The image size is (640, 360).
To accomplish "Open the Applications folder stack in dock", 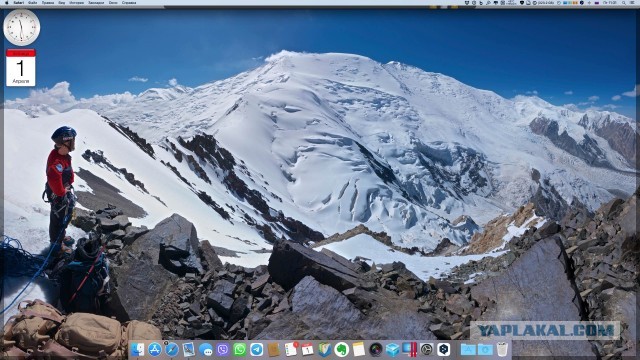I will [468, 349].
